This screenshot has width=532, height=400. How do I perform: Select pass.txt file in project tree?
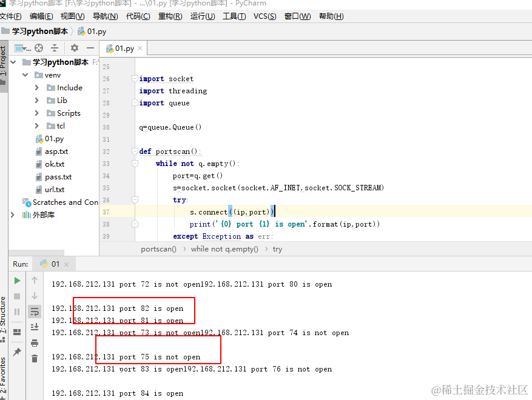point(53,177)
